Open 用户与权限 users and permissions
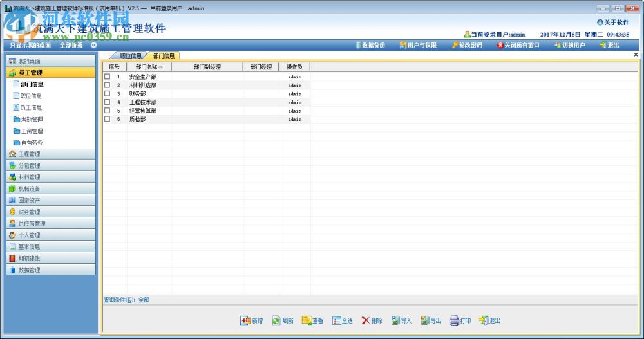The height and width of the screenshot is (339, 644). click(x=418, y=45)
